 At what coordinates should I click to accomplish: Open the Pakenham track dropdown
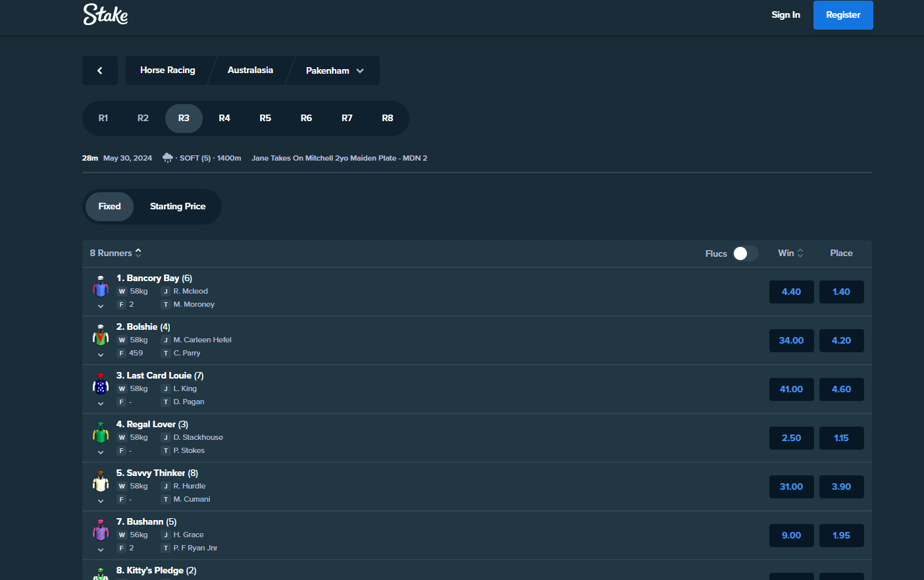pos(334,70)
